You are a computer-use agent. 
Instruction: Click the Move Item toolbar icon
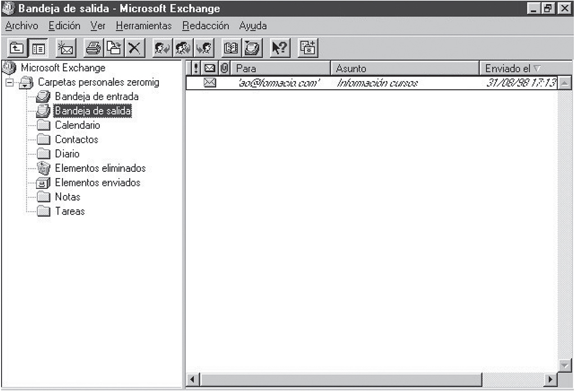[113, 48]
